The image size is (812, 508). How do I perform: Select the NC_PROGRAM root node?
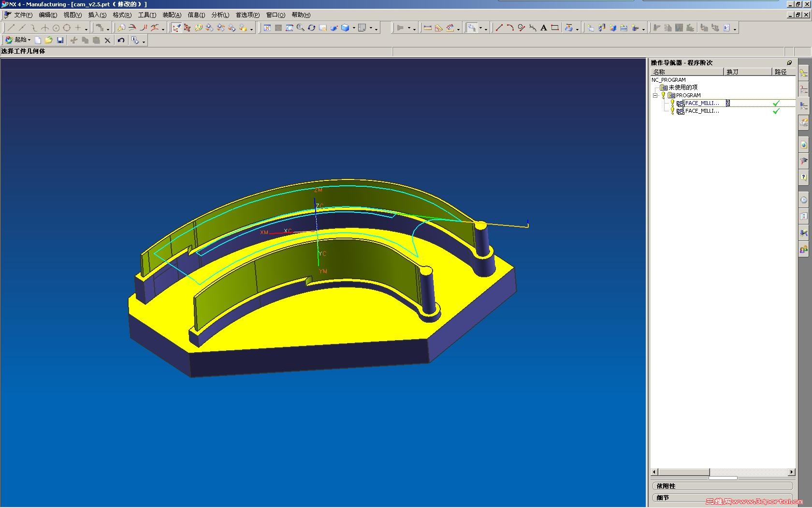coord(668,80)
